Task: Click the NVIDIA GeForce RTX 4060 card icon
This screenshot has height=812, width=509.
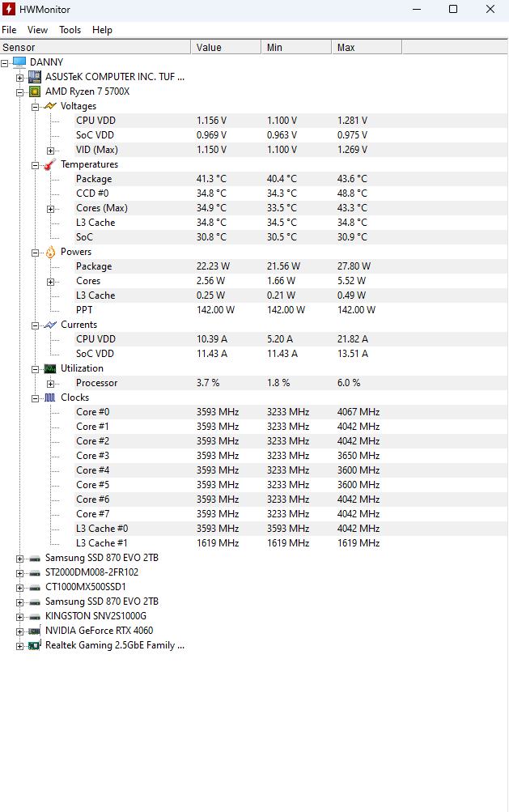Action: pyautogui.click(x=35, y=631)
